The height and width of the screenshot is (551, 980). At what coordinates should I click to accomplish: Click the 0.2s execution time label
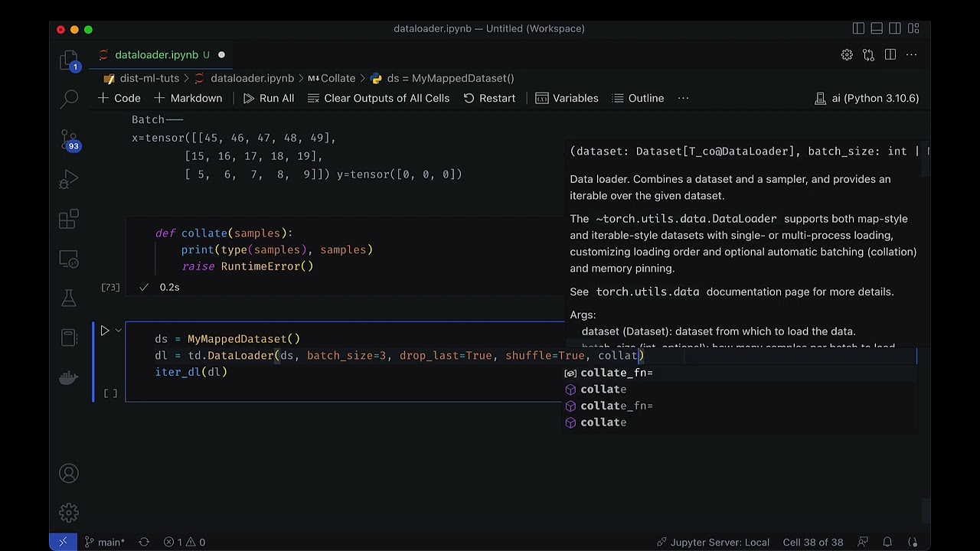169,287
